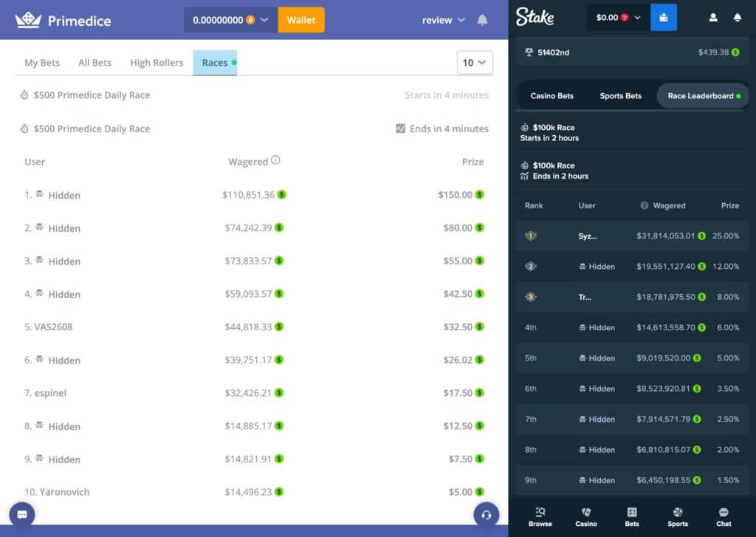Image resolution: width=756 pixels, height=537 pixels.
Task: Switch to the High Rollers tab
Action: [157, 63]
